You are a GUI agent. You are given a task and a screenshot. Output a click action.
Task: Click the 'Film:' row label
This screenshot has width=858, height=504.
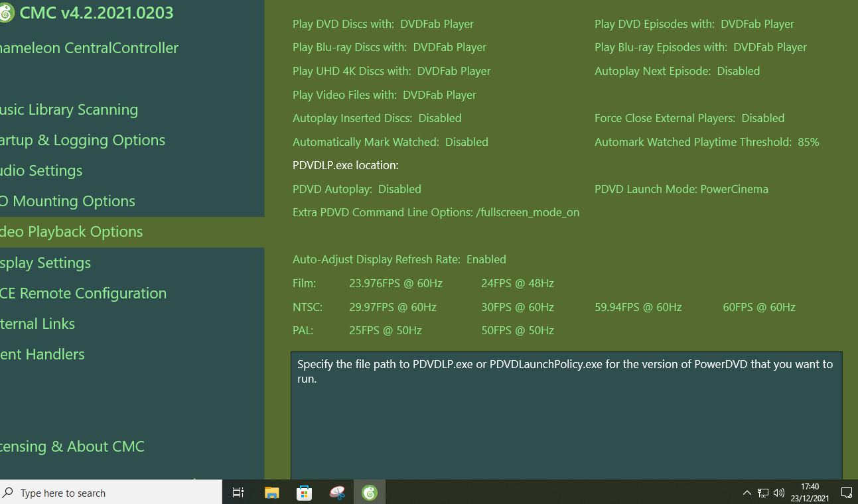coord(305,283)
